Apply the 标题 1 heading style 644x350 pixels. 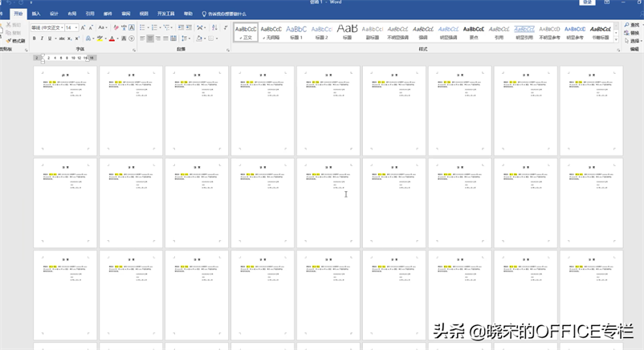click(x=296, y=31)
